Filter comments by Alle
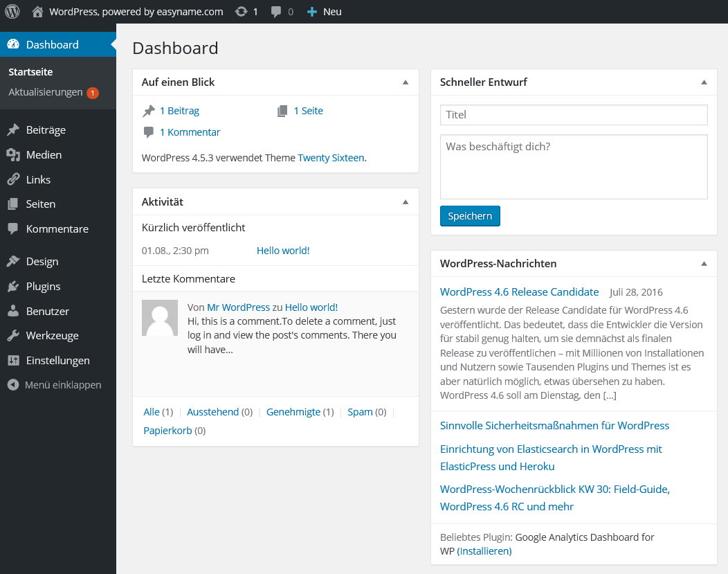Image resolution: width=728 pixels, height=574 pixels. (152, 412)
